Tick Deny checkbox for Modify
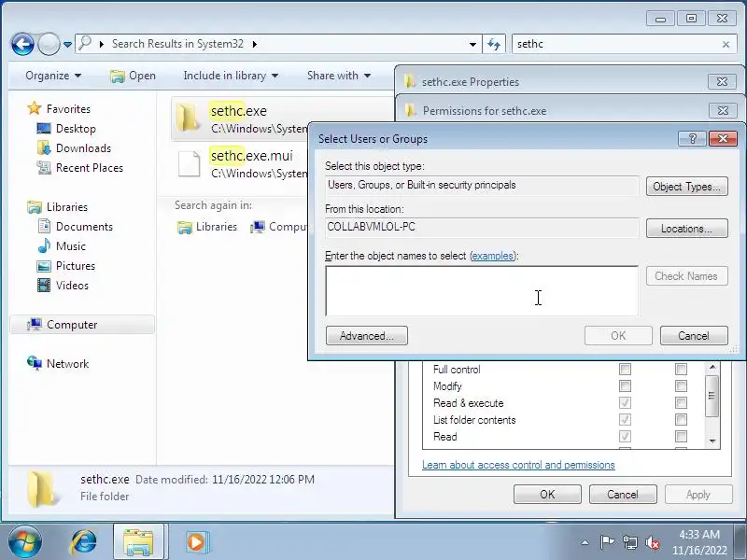Screen dimensions: 747x560 (682, 385)
